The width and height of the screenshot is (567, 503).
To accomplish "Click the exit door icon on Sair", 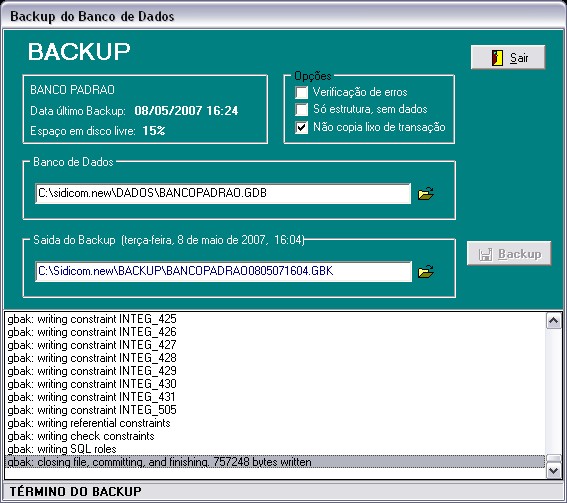I will pos(497,58).
